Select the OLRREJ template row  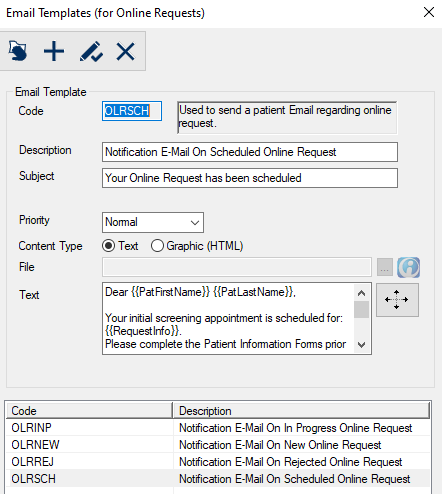tap(218, 462)
